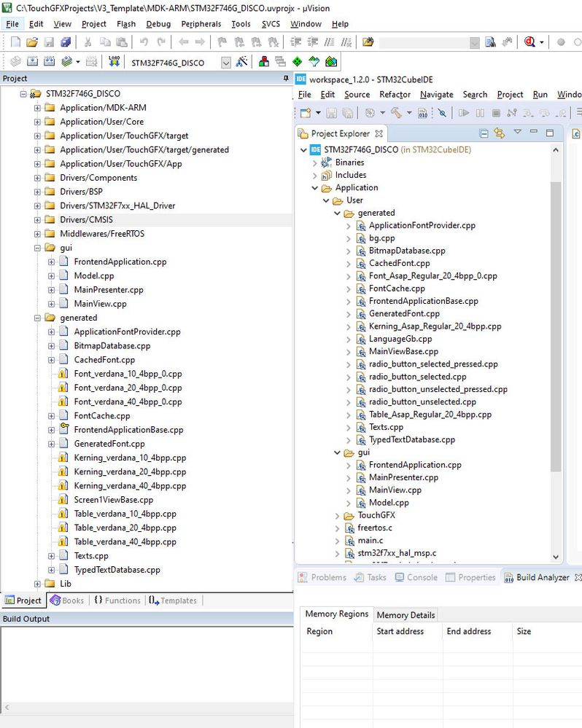Click the Build target icon in µVision
The width and height of the screenshot is (582, 728).
click(33, 61)
